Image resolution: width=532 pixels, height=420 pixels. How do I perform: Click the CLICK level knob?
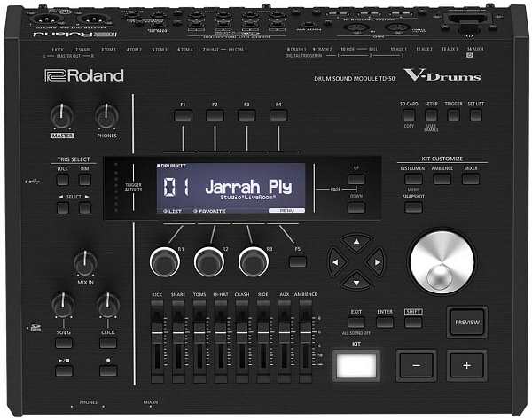click(x=108, y=305)
